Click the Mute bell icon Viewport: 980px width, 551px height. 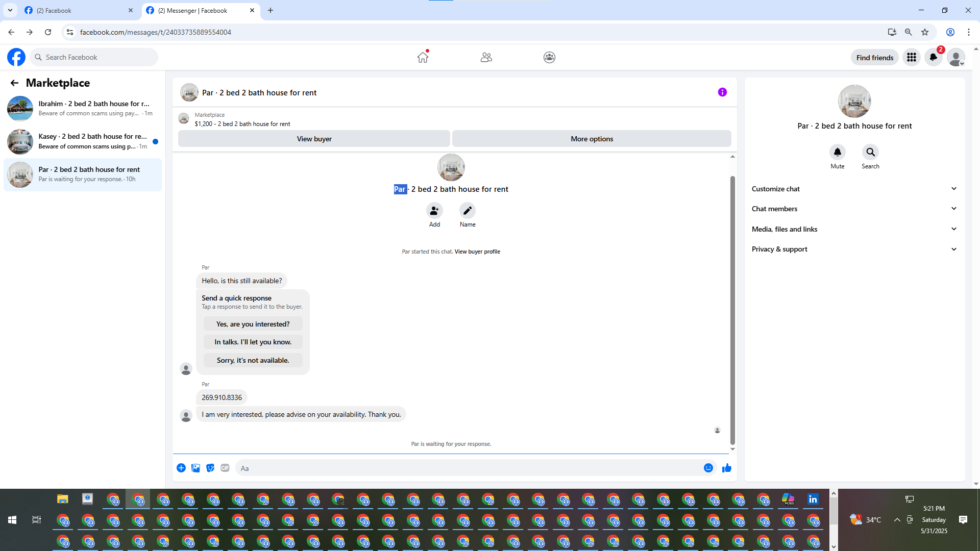[x=837, y=152]
